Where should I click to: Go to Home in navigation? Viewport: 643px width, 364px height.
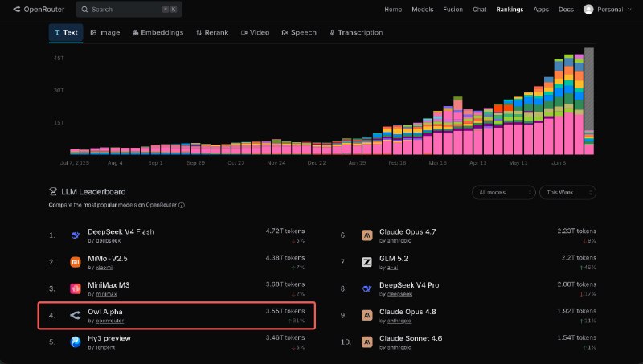pyautogui.click(x=393, y=10)
